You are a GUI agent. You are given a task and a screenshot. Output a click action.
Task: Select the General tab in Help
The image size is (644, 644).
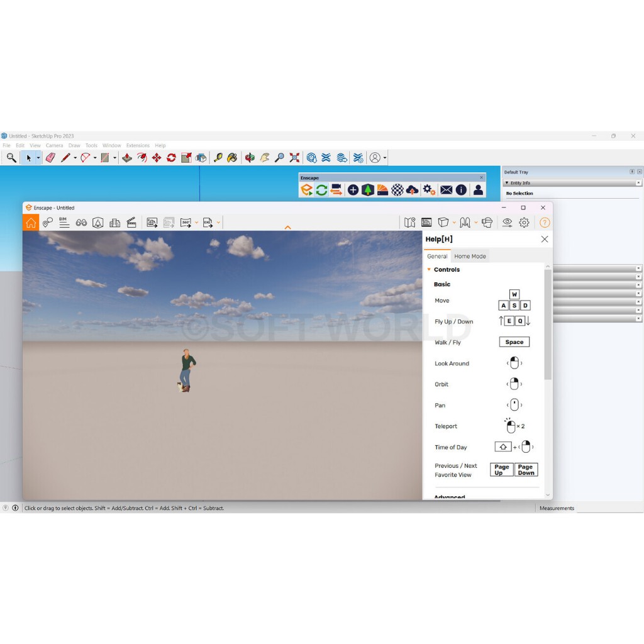tap(437, 257)
